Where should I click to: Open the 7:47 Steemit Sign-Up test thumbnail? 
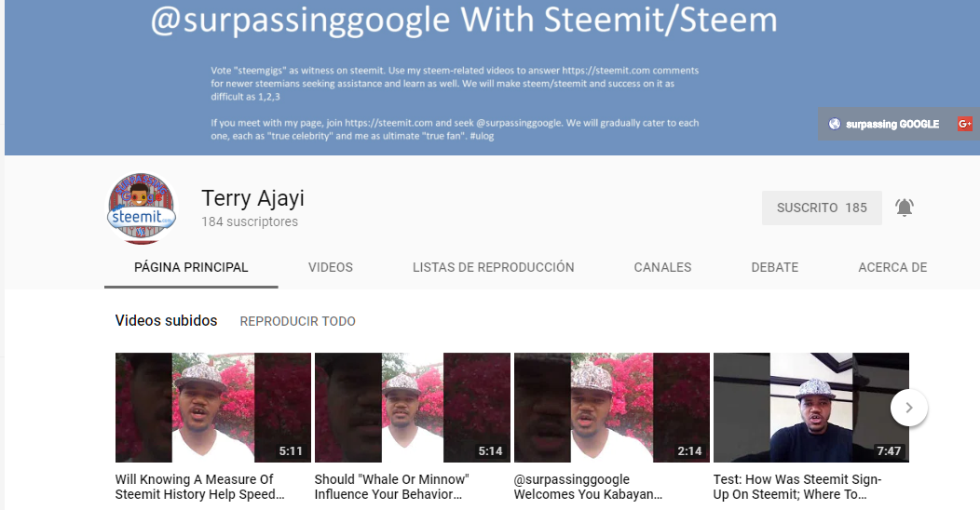tap(811, 408)
